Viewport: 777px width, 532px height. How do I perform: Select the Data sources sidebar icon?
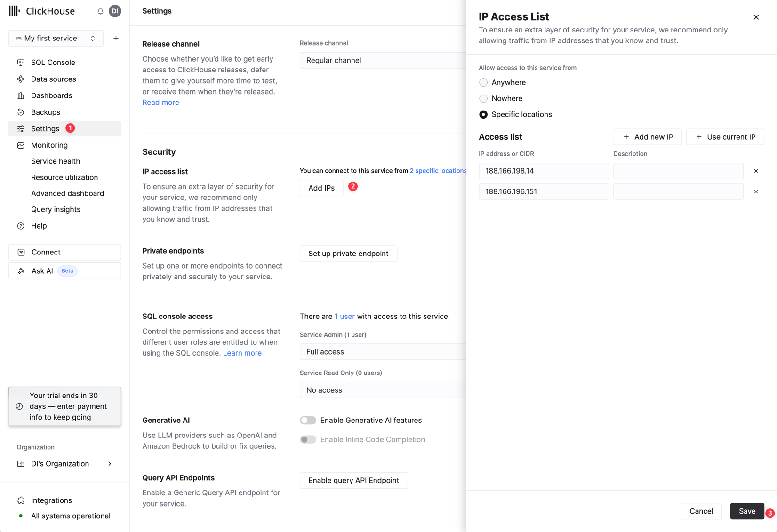[21, 79]
